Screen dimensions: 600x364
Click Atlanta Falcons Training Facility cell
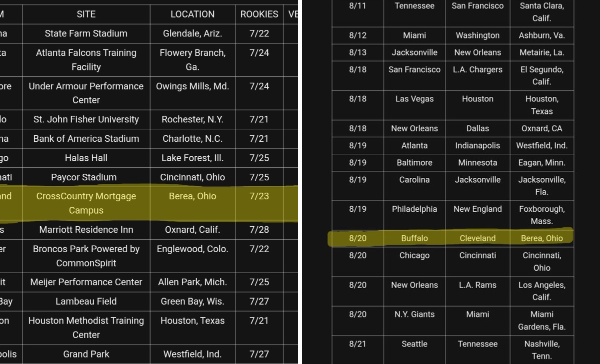(x=86, y=60)
